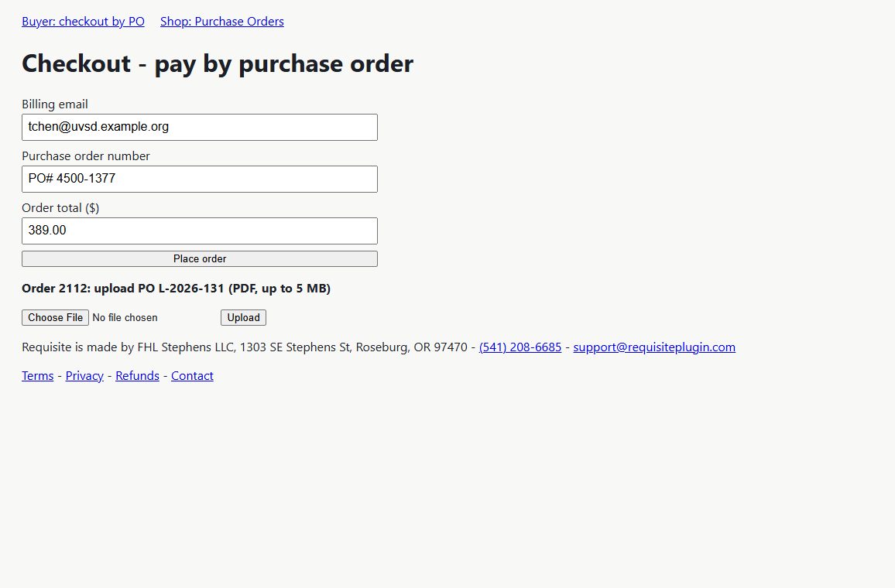This screenshot has height=588, width=895.
Task: Call the (541) 208-6685 phone link
Action: pyautogui.click(x=520, y=347)
